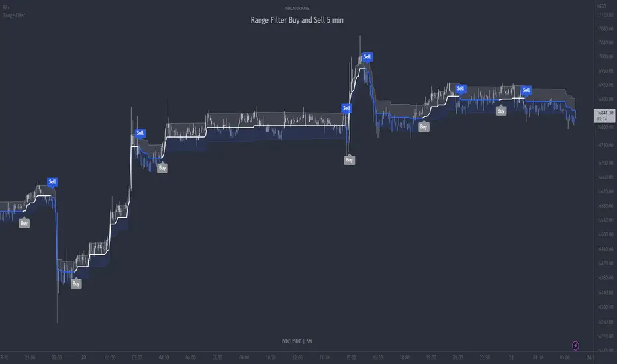Image resolution: width=617 pixels, height=364 pixels.
Task: Click the rightmost Buy marker on the chart
Action: point(501,111)
